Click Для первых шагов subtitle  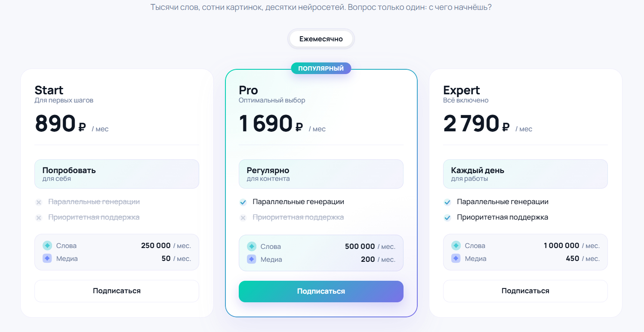(x=64, y=100)
